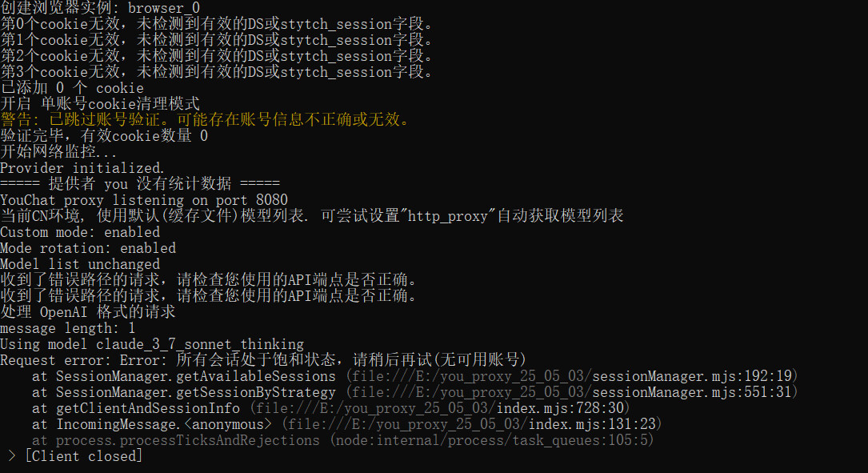Click the 'message length: 1' line

click(x=68, y=328)
